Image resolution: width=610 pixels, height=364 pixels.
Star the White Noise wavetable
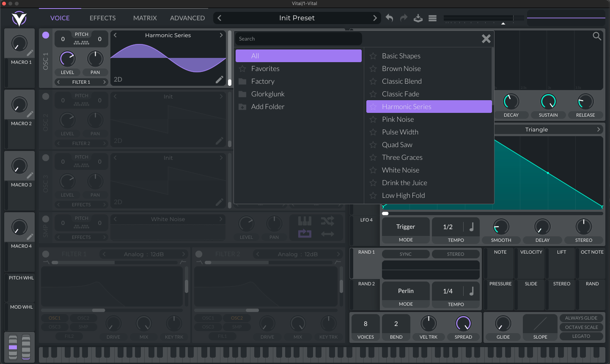pyautogui.click(x=373, y=170)
